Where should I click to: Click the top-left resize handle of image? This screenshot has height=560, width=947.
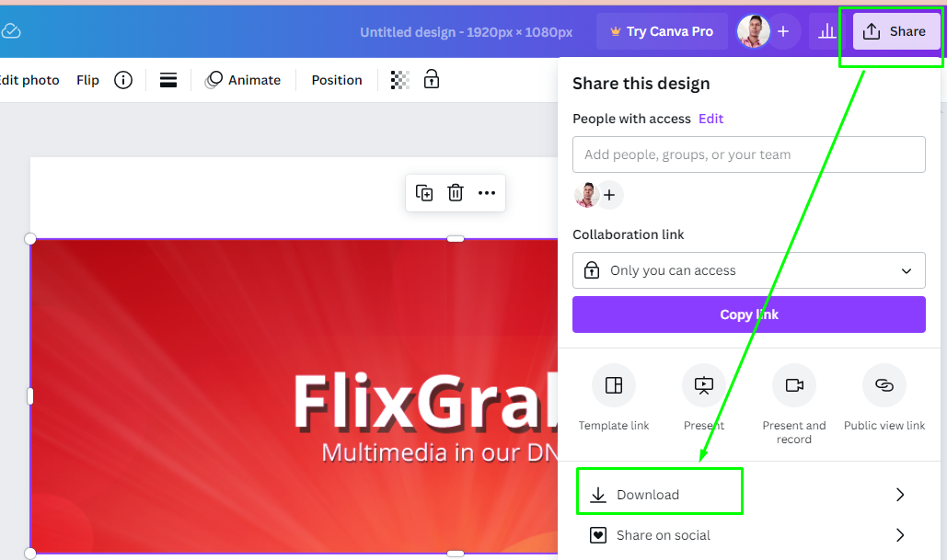(x=30, y=239)
